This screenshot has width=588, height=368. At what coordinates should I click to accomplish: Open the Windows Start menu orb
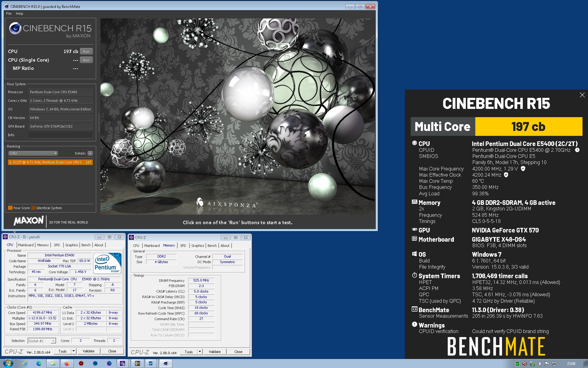coord(8,363)
